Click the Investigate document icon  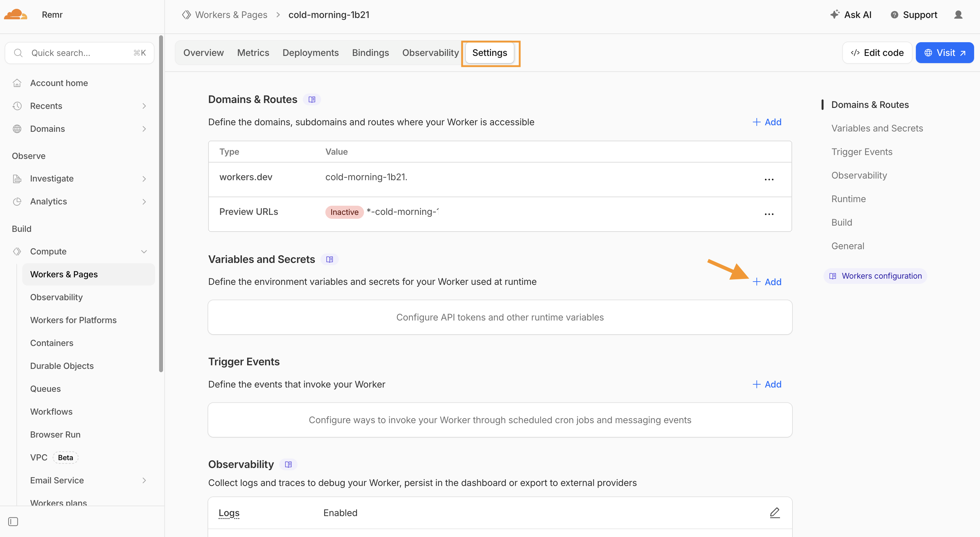[x=17, y=179]
